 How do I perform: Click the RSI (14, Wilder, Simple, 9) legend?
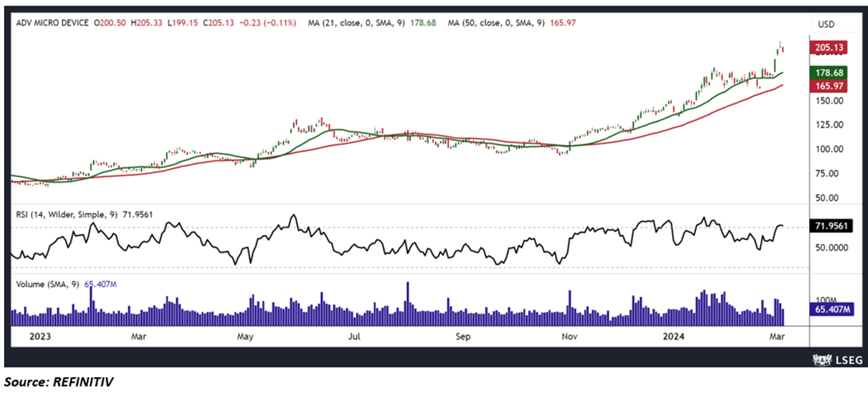(68, 214)
